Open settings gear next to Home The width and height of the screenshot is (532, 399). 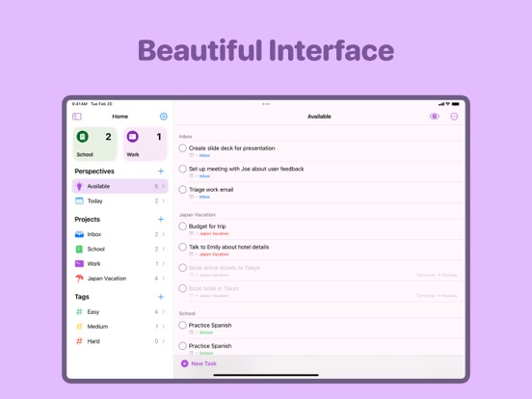tap(164, 117)
